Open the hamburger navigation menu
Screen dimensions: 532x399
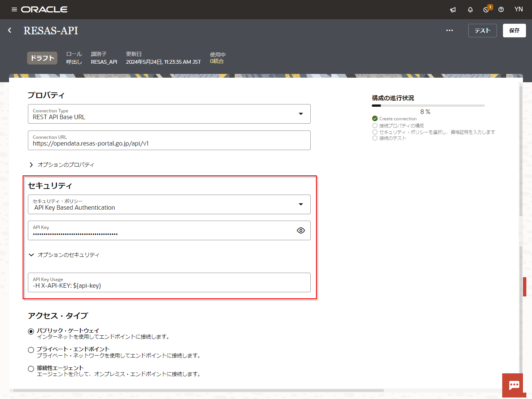pyautogui.click(x=14, y=9)
